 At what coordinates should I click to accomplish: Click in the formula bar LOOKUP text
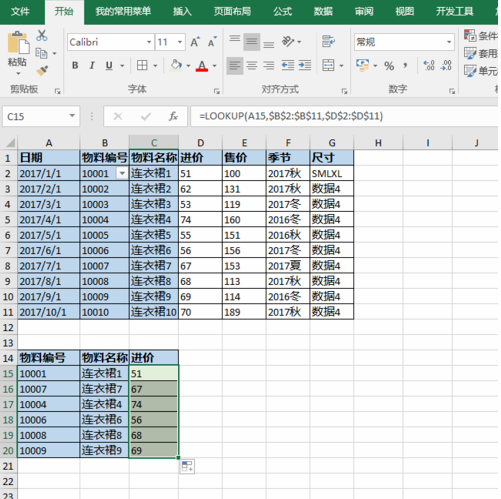click(291, 116)
